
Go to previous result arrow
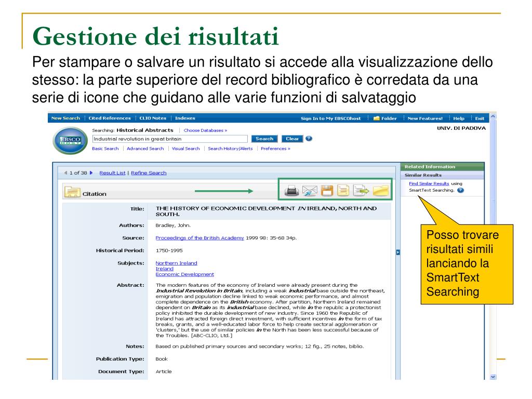tap(66, 172)
